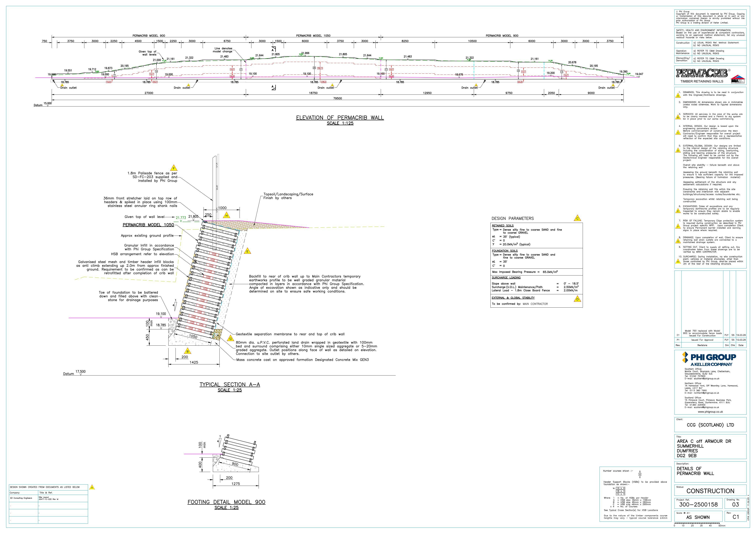This screenshot has width=756, height=534.
Task: Click the BBA certification badge
Action: pyautogui.click(x=737, y=79)
